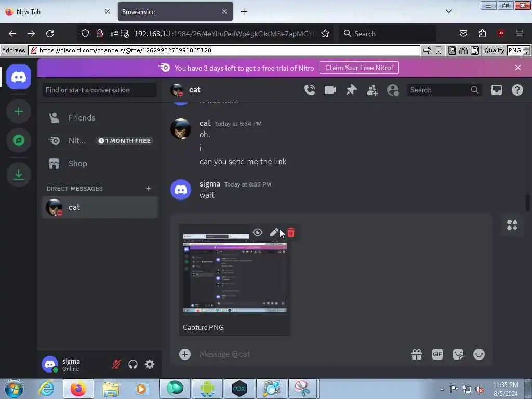Open the attachment plus menu
The height and width of the screenshot is (399, 532).
click(x=185, y=354)
